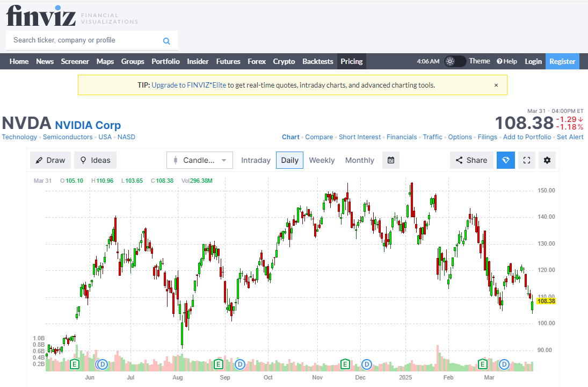The image size is (588, 387).
Task: Click earnings marker before September
Action: (x=218, y=364)
